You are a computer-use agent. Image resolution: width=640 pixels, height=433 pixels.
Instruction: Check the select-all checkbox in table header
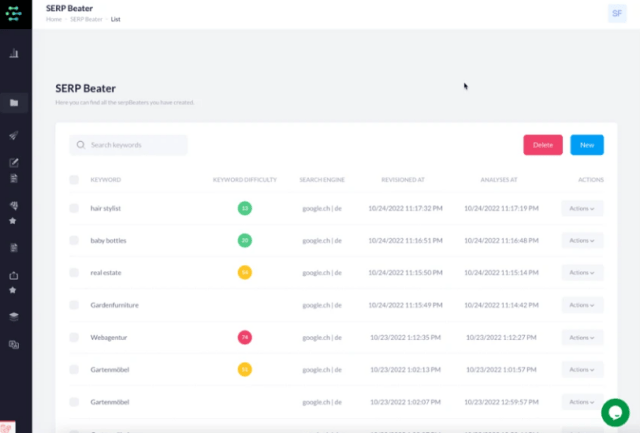(x=74, y=180)
